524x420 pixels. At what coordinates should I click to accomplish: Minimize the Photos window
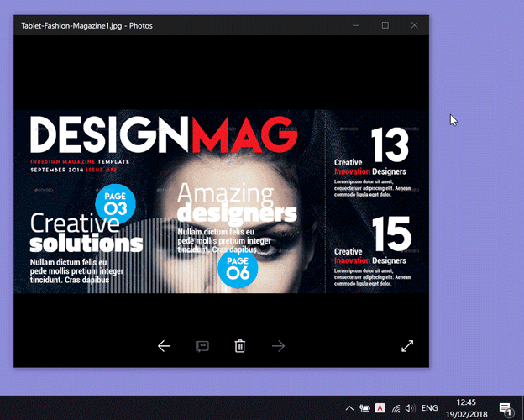(x=356, y=25)
